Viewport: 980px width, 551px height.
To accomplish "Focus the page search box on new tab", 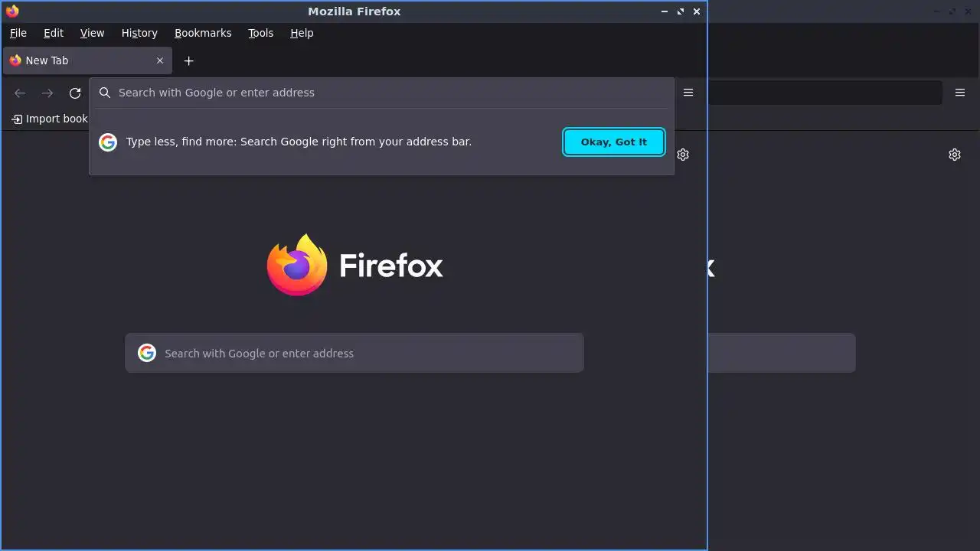I will [354, 353].
